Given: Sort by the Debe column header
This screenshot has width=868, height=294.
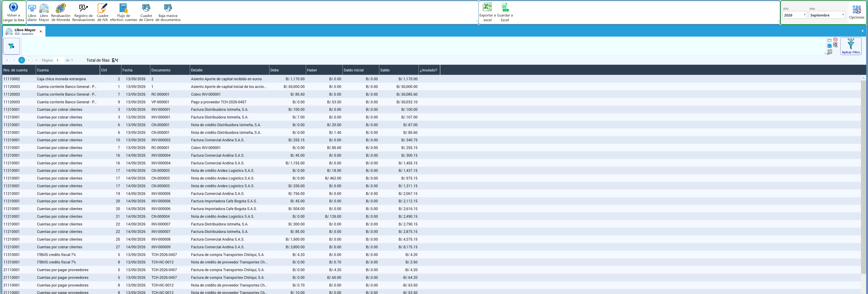Looking at the screenshot, I should click(288, 70).
